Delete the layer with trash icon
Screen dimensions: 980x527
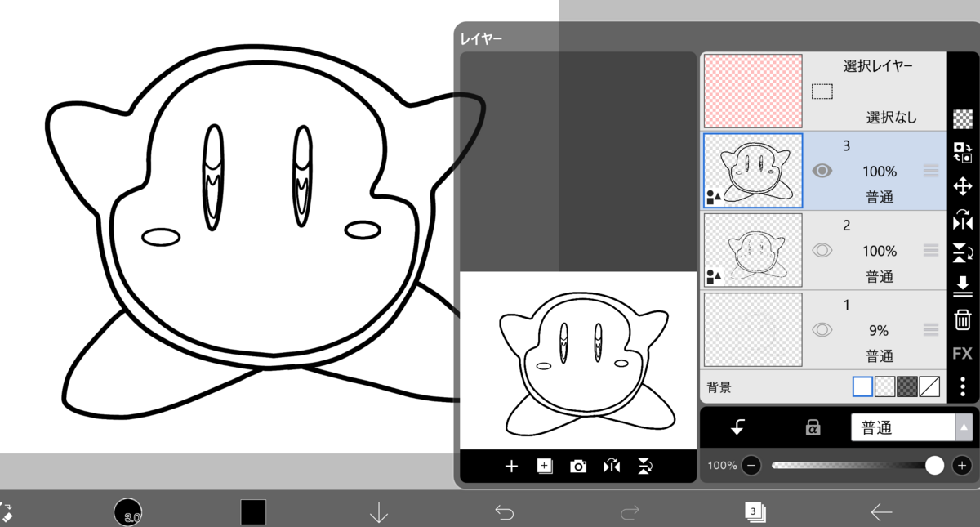pyautogui.click(x=963, y=319)
